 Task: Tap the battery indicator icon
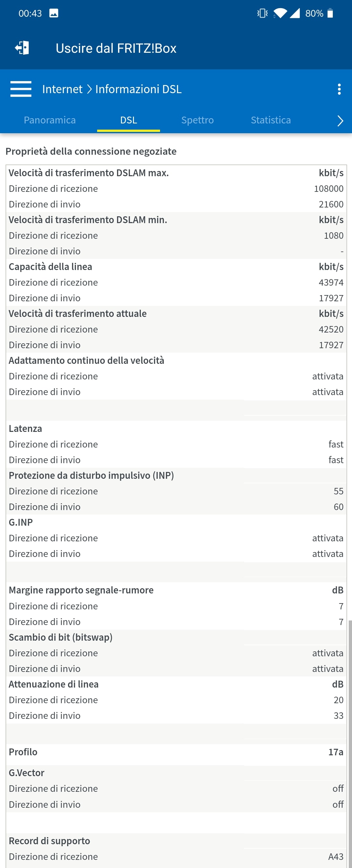point(330,13)
